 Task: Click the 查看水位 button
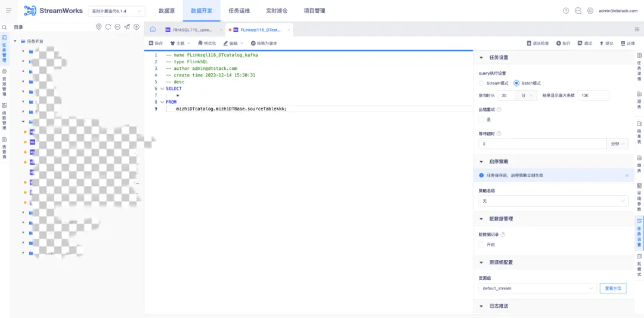(x=613, y=288)
